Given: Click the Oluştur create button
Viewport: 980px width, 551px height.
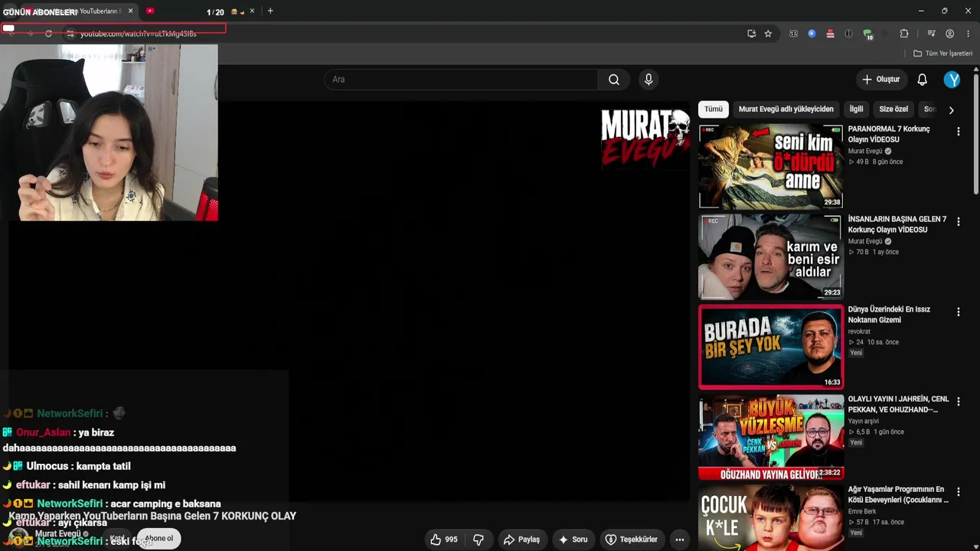Looking at the screenshot, I should (x=880, y=80).
